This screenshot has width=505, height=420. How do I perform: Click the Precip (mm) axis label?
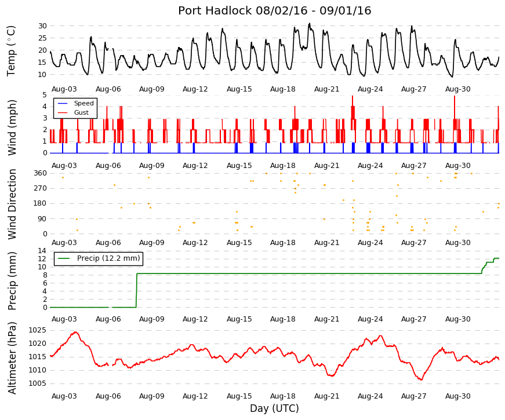(x=12, y=280)
